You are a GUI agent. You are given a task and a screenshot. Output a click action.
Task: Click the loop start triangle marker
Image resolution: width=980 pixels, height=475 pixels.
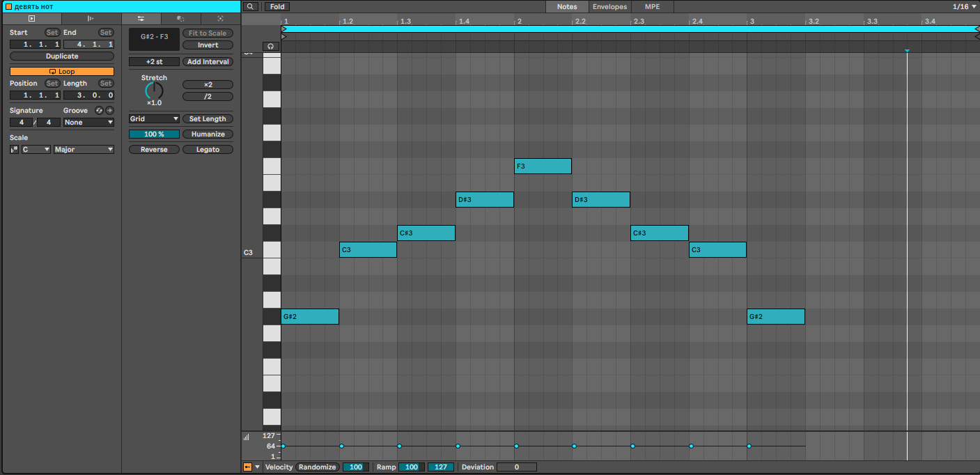coord(283,29)
